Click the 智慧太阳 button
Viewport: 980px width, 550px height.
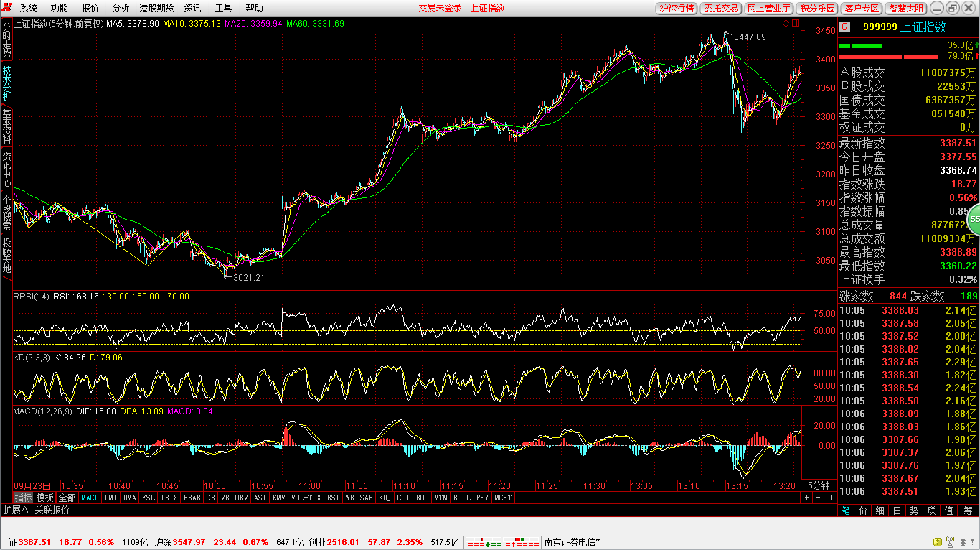[908, 9]
